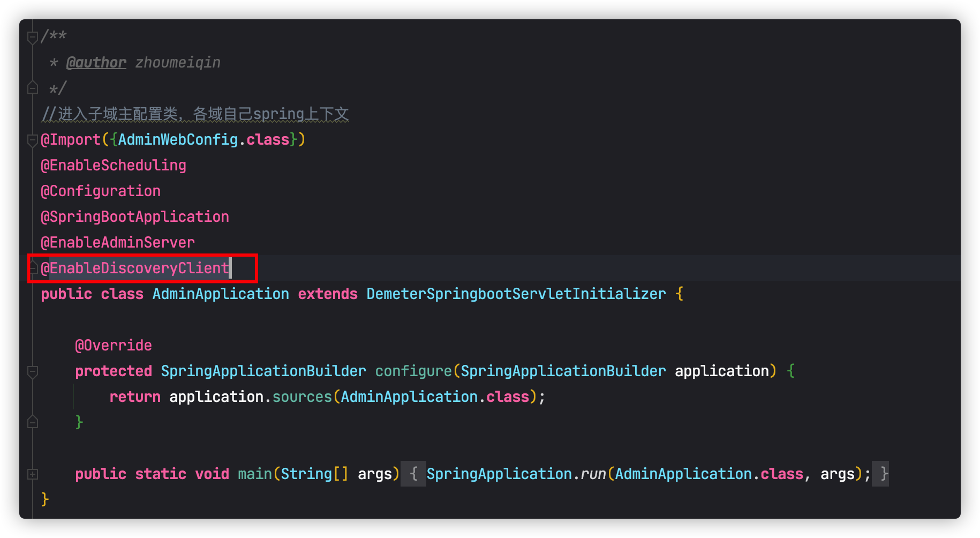
Task: Collapse the Javadoc comment at the "/**" fold marker
Action: coord(33,37)
